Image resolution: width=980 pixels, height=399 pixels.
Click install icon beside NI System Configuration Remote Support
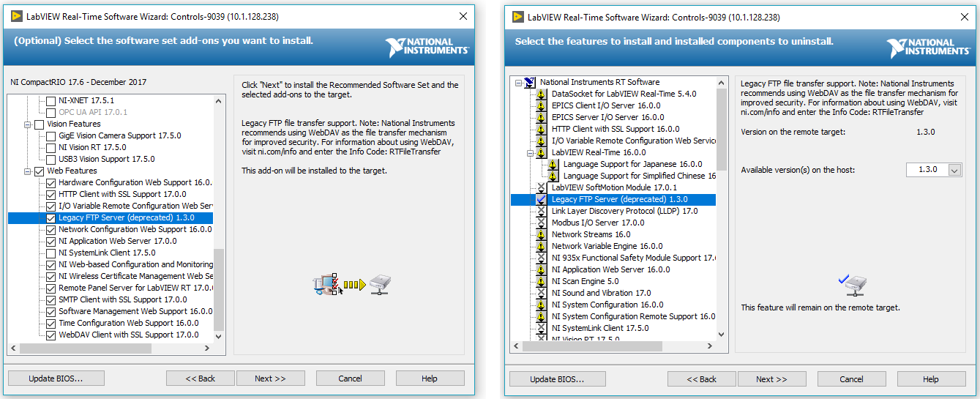(x=542, y=316)
